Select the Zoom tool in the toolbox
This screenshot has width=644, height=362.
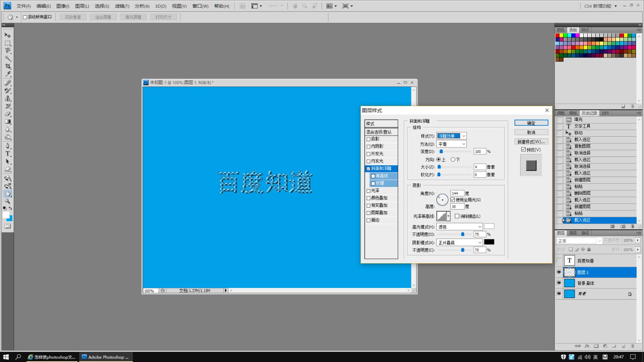tap(8, 201)
